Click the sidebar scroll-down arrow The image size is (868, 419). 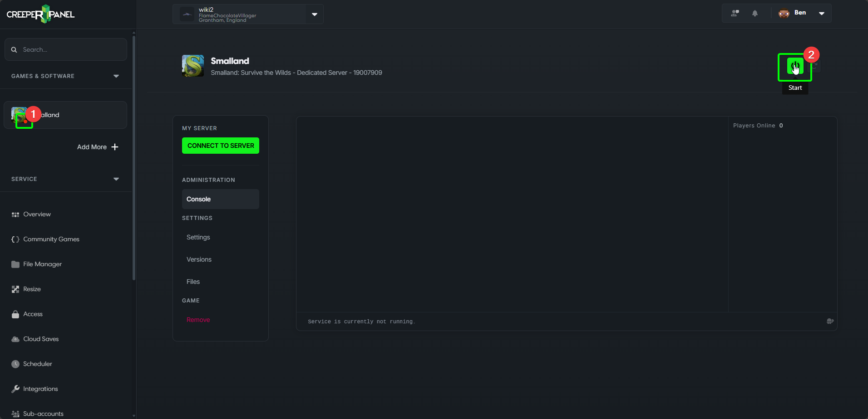click(x=133, y=415)
